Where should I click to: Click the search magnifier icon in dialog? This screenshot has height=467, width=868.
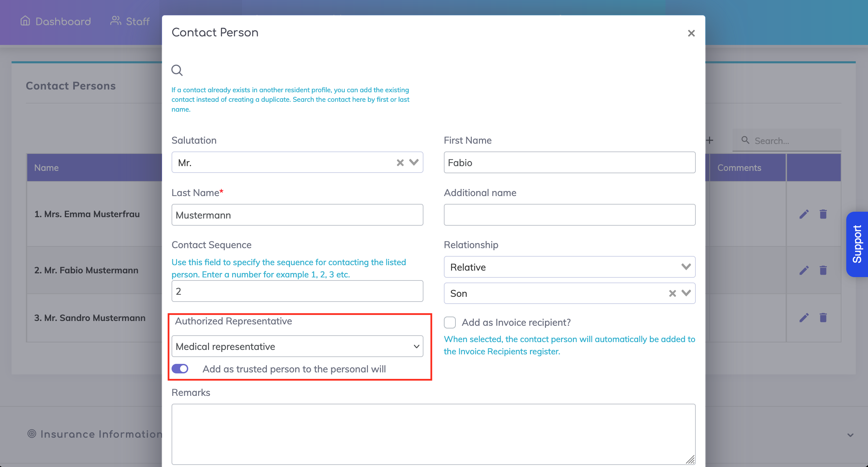click(177, 70)
